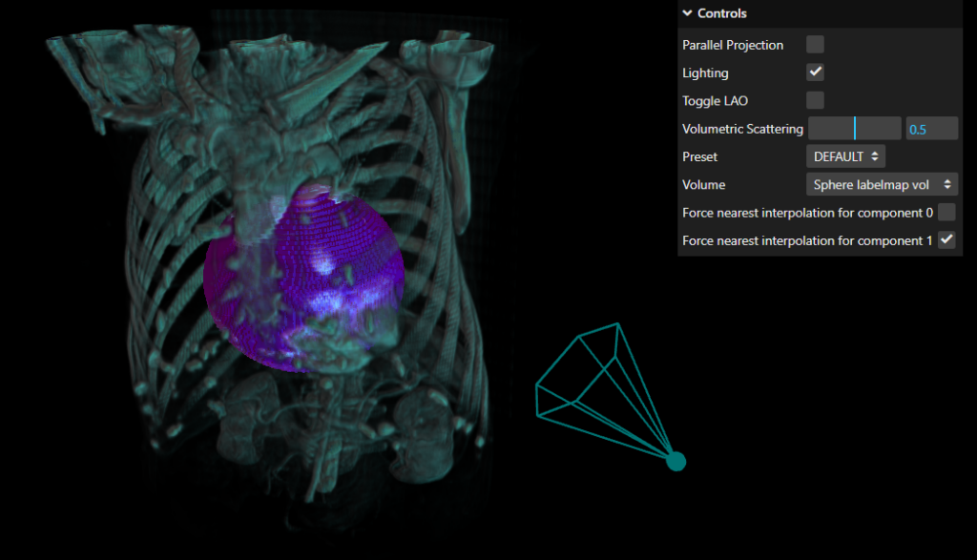Viewport: 977px width, 560px height.
Task: Disable the Lighting checkbox
Action: 815,73
